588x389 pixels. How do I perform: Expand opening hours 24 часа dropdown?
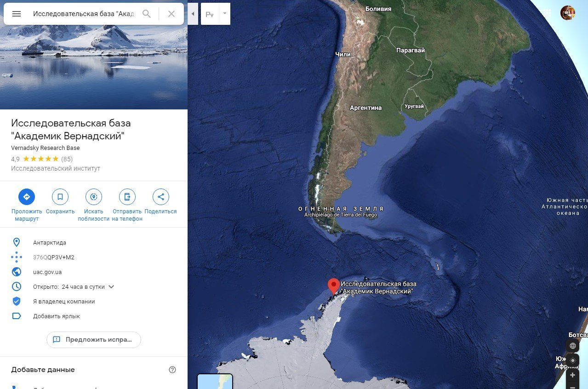click(x=111, y=287)
